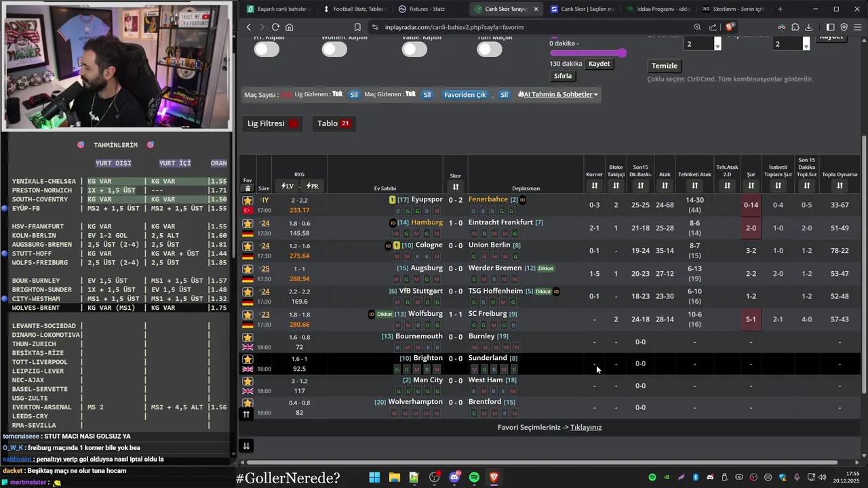Open File Explorer from taskbar

coord(394,478)
